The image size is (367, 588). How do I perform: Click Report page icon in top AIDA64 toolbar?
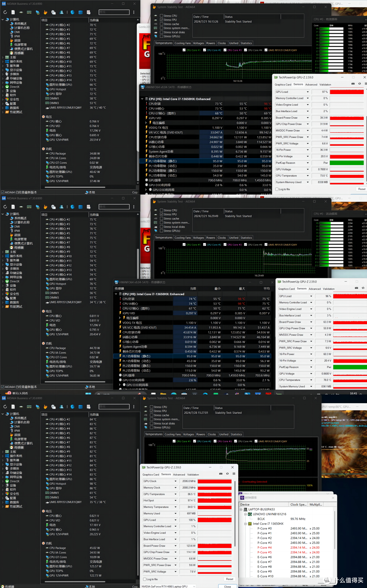12,12
